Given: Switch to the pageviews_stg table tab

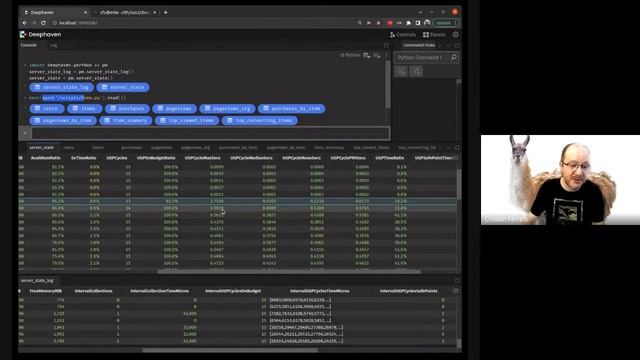Looking at the screenshot, I should click(196, 147).
